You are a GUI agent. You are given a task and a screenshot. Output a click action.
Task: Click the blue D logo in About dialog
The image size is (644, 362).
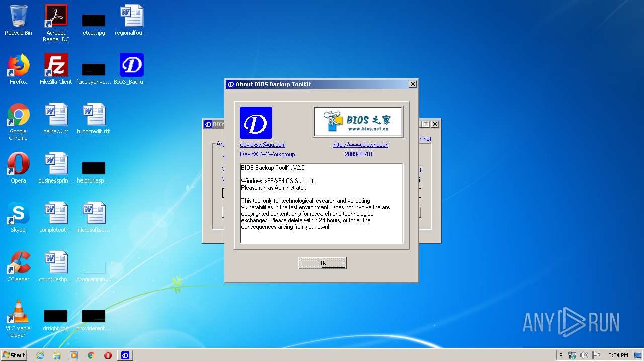(x=256, y=123)
